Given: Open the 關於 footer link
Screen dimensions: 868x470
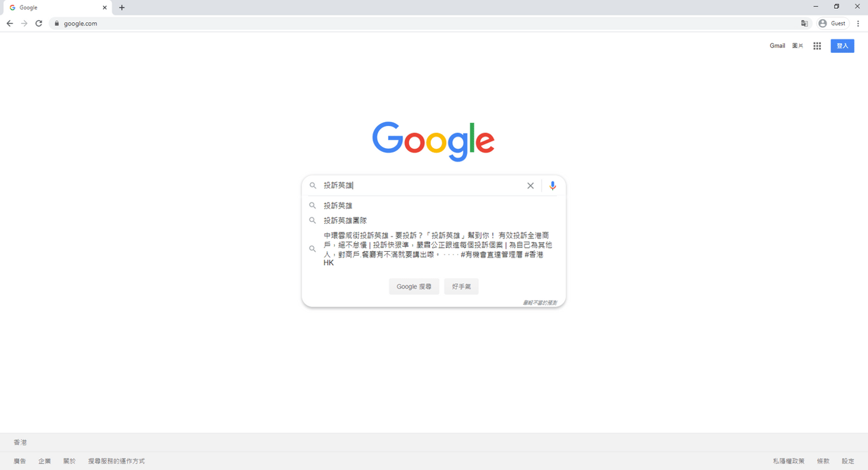Looking at the screenshot, I should (x=69, y=461).
